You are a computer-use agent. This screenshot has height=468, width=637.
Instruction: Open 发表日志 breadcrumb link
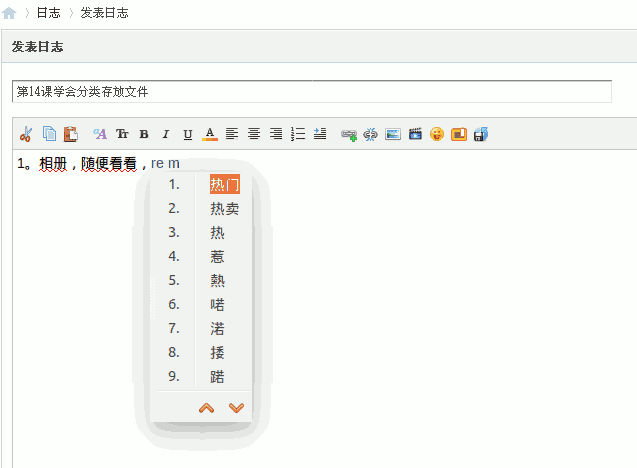tap(104, 13)
